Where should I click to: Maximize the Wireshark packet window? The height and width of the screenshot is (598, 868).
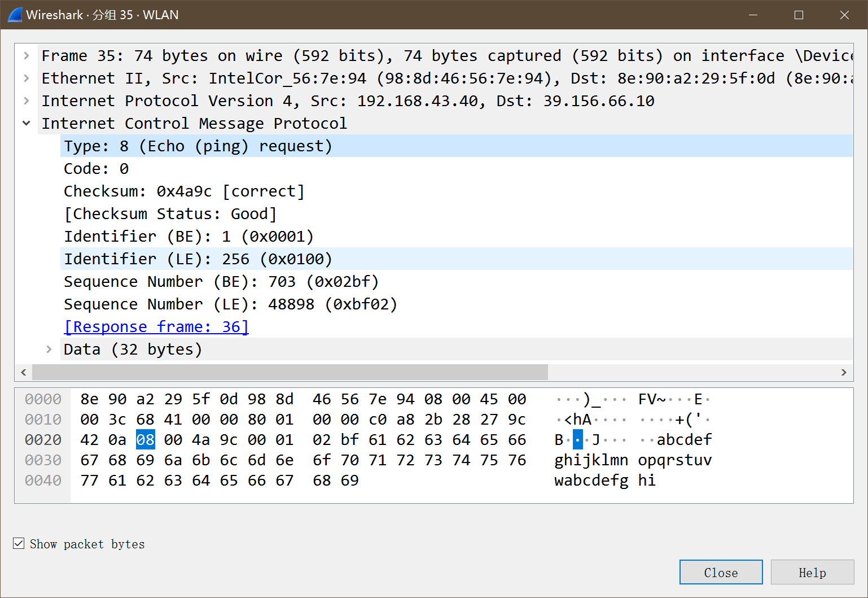(799, 15)
